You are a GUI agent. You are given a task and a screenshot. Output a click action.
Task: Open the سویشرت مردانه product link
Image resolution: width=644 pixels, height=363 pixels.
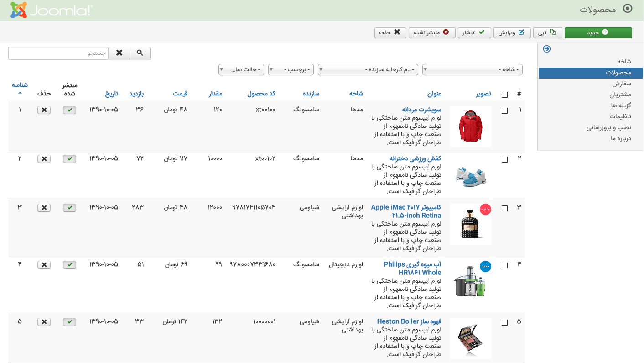coord(421,110)
